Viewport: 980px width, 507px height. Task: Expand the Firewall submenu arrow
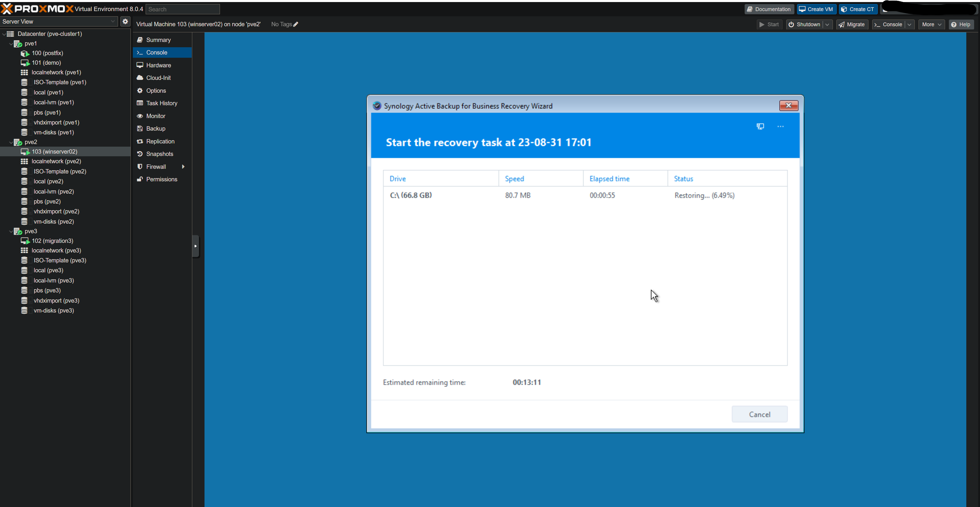pyautogui.click(x=183, y=167)
